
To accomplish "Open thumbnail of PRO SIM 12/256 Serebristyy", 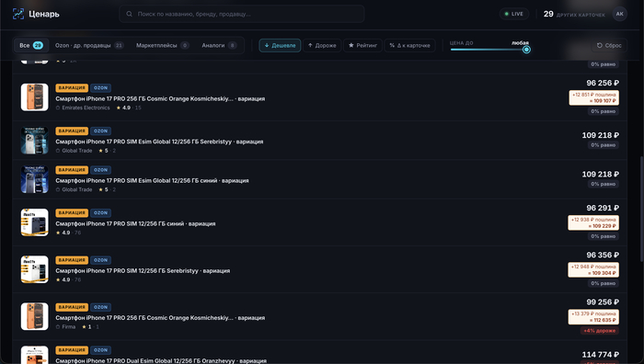I will [x=35, y=269].
